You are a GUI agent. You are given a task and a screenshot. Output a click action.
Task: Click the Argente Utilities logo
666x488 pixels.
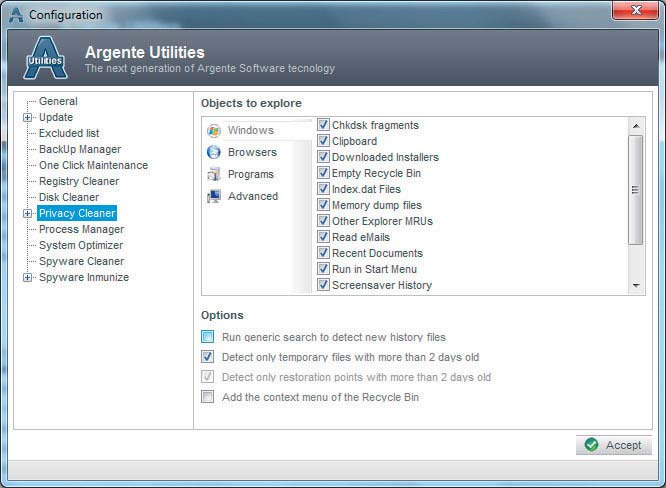point(45,58)
